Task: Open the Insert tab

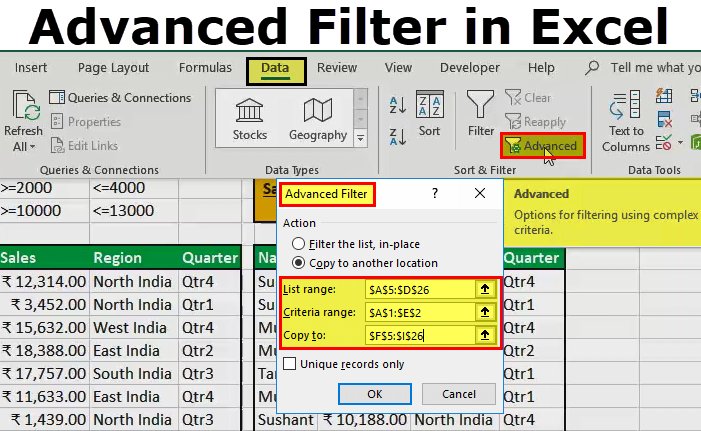Action: click(x=31, y=68)
